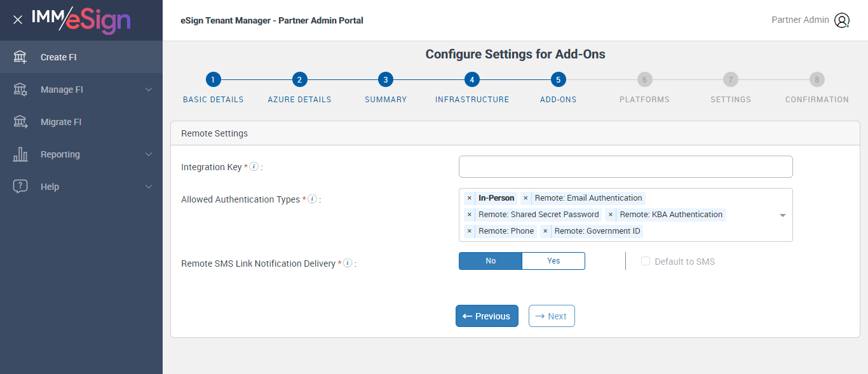Remove the Remote: Phone tag
868x374 pixels.
pos(470,231)
